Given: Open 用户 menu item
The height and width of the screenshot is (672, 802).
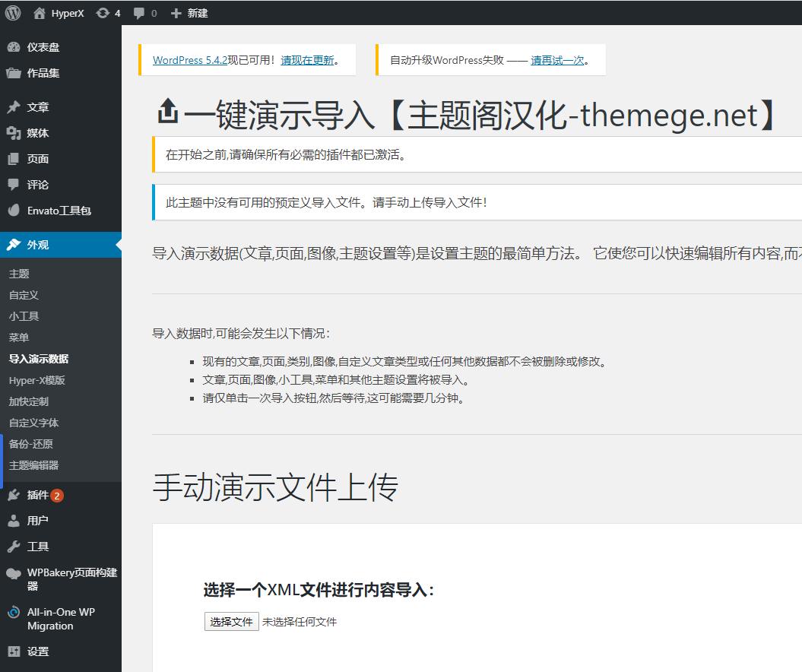Looking at the screenshot, I should pyautogui.click(x=38, y=521).
